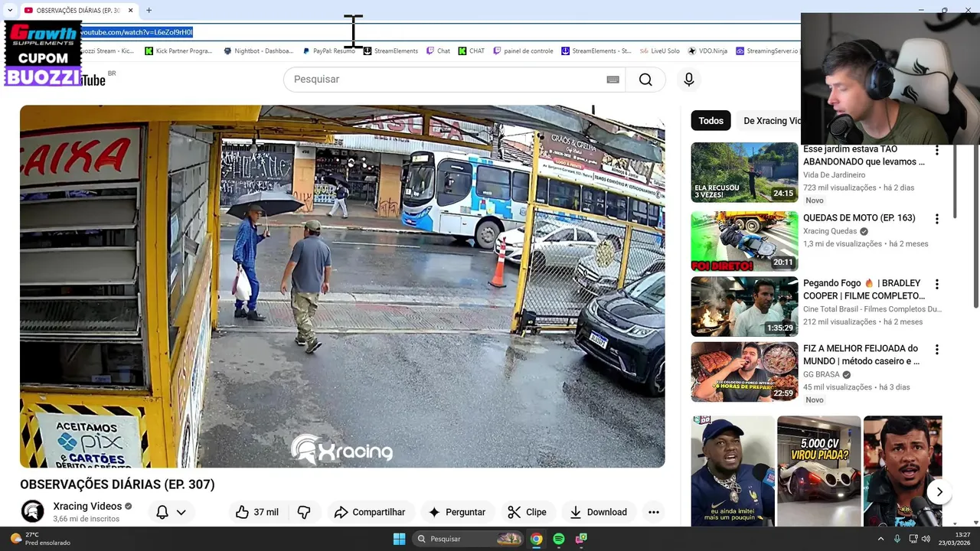Dislike the video with thumbs-down button
980x551 pixels.
pyautogui.click(x=304, y=512)
